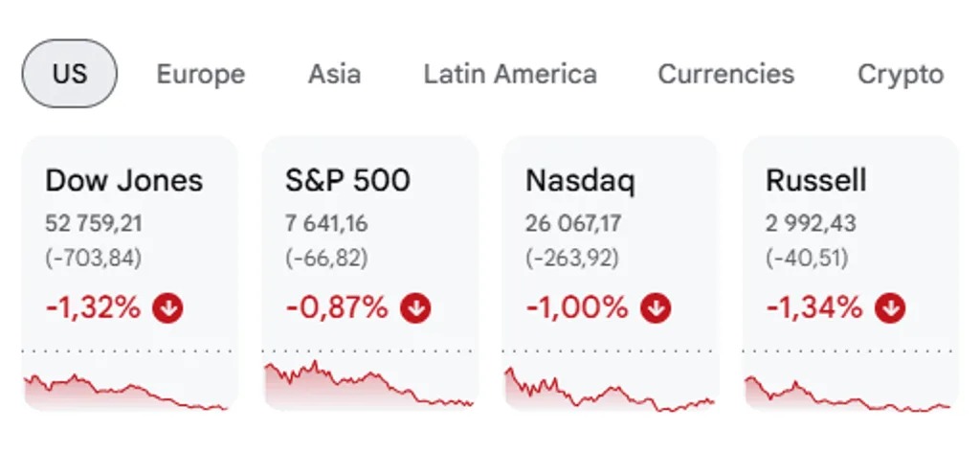Click the S&P 500 red down-arrow icon
This screenshot has height=452, width=980.
[x=415, y=307]
